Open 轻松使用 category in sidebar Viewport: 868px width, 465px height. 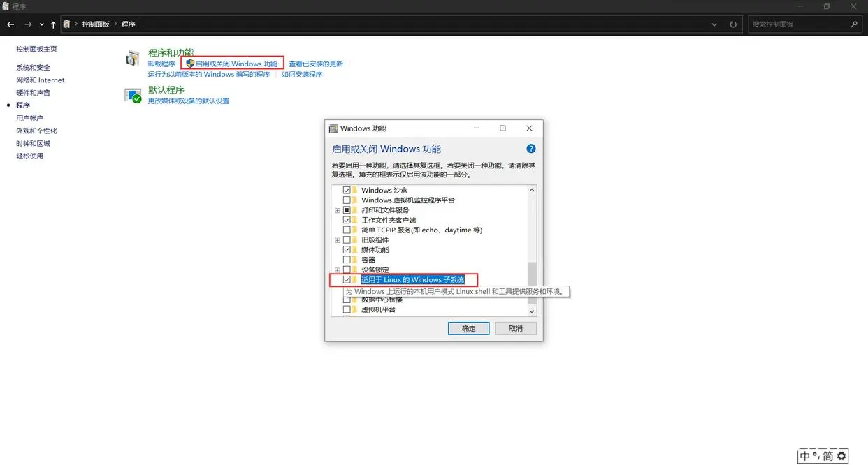tap(29, 156)
